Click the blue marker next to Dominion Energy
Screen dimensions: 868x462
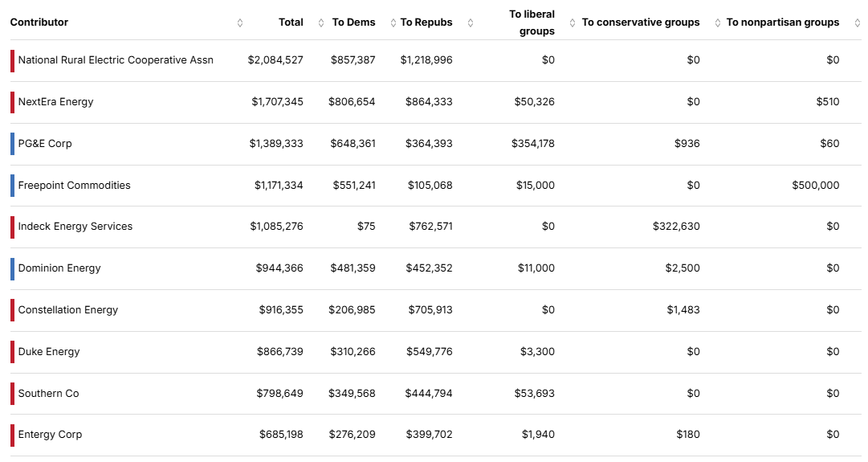click(x=12, y=268)
